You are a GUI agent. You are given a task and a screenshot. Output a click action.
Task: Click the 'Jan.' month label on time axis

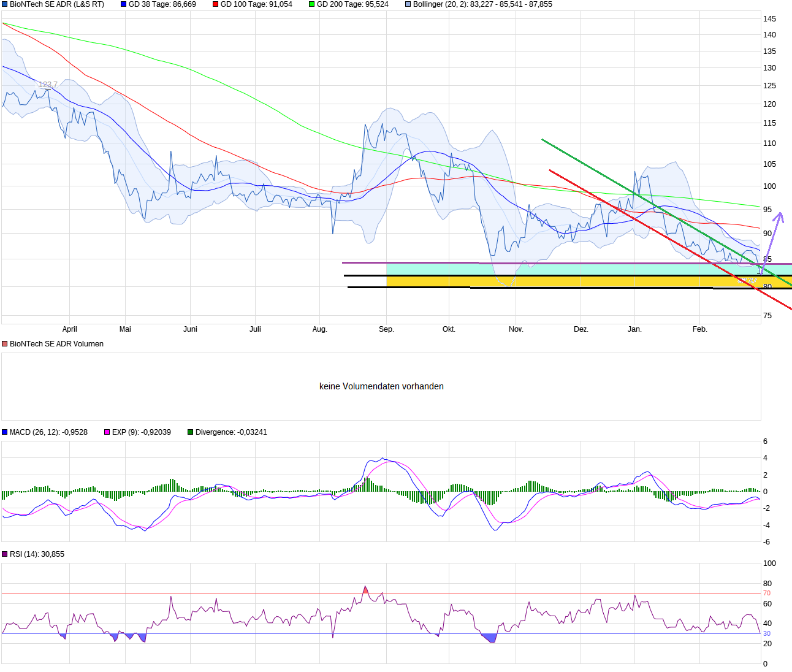tap(634, 329)
